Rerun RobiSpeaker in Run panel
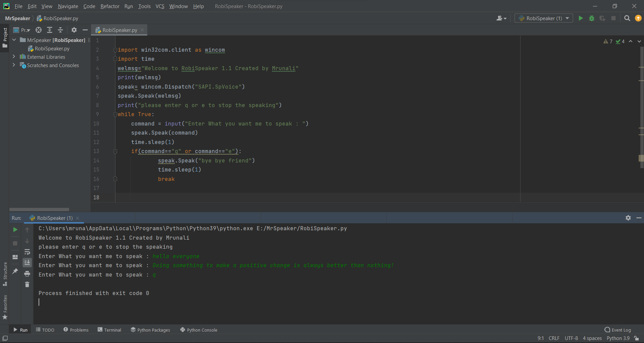This screenshot has height=343, width=644. click(x=15, y=230)
